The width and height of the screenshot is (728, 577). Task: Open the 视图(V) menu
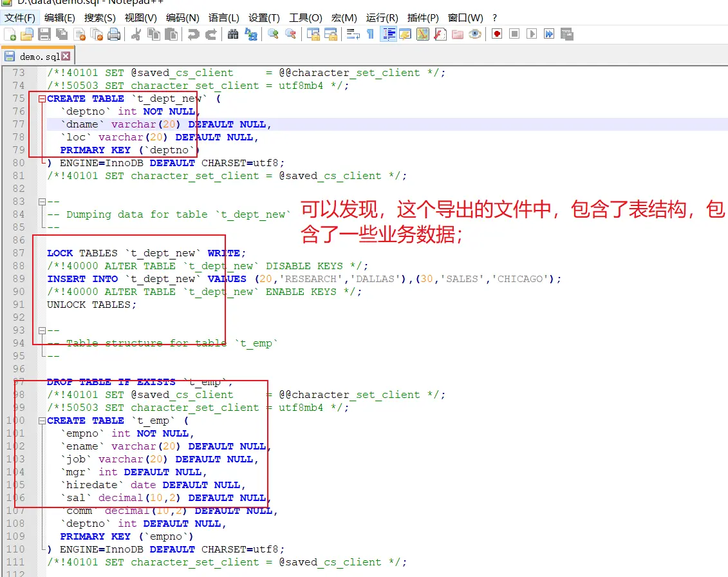(x=141, y=18)
